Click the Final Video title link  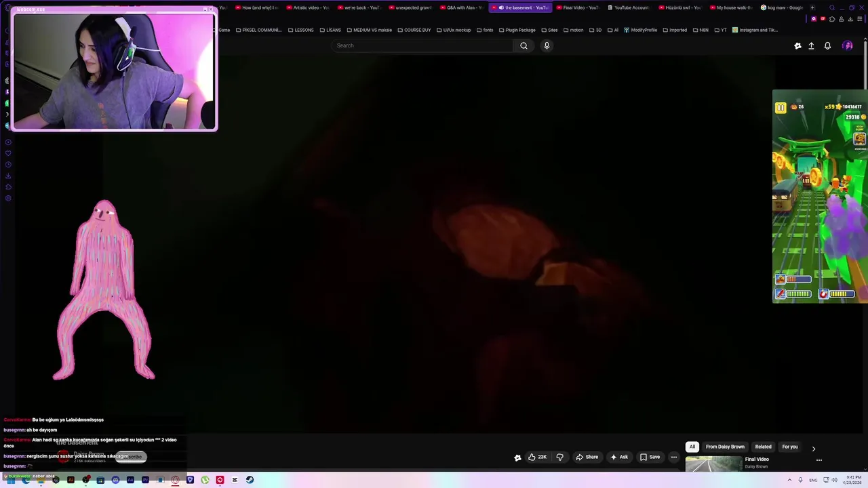click(757, 460)
